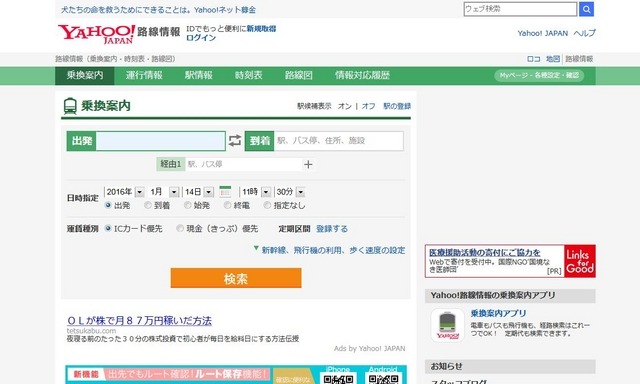Choose ICカード優先 fare option
Viewport: 640px width, 384px height.
[108, 229]
